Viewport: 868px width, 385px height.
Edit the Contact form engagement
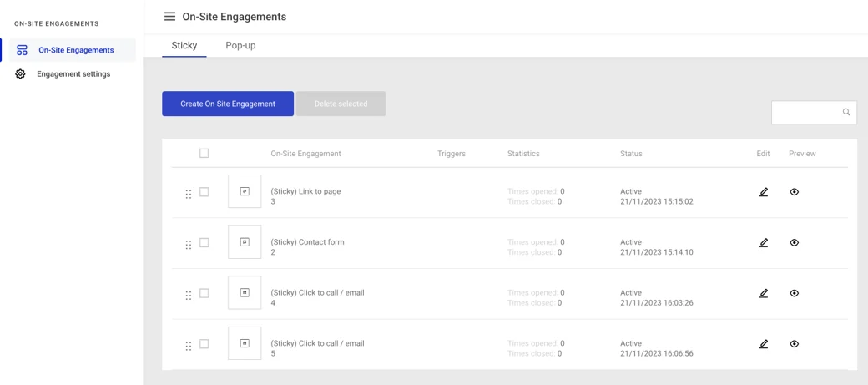pos(763,243)
